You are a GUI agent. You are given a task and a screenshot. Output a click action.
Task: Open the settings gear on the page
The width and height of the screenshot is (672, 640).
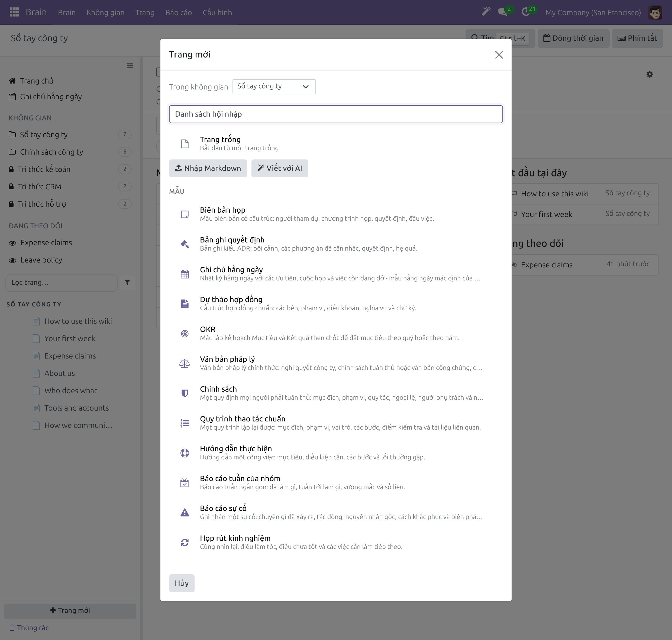pyautogui.click(x=650, y=74)
